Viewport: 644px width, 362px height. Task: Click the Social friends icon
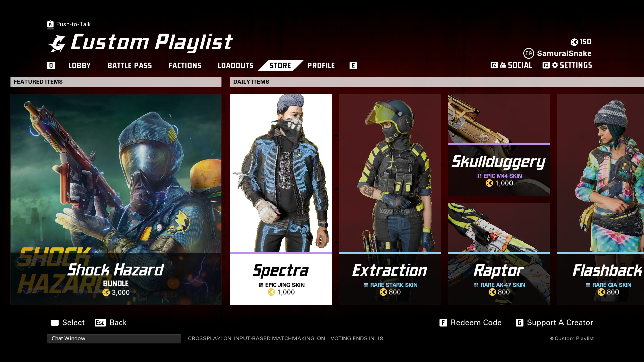click(x=503, y=65)
